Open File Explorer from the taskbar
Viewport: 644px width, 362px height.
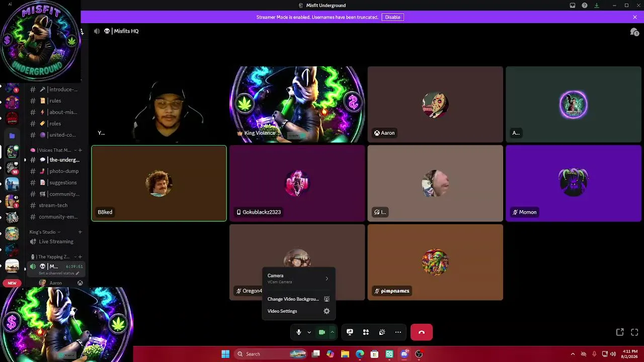click(x=345, y=354)
